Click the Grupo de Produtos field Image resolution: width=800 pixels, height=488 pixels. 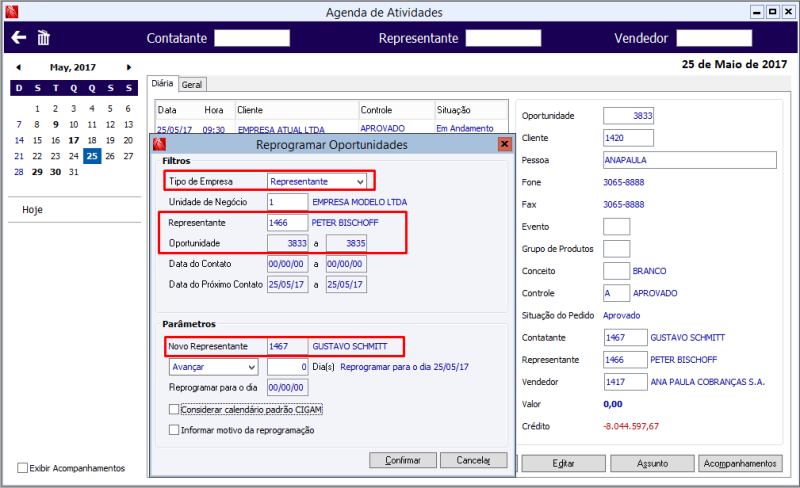[x=616, y=249]
